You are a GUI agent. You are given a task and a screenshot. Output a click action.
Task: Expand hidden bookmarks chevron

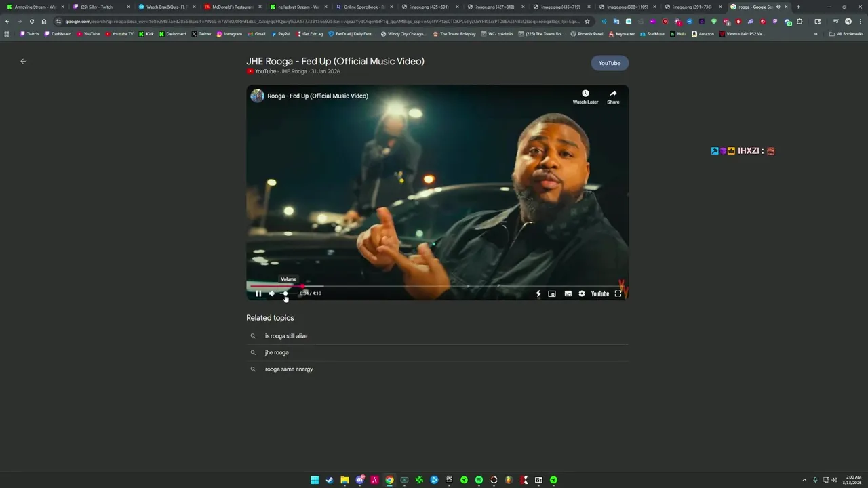tap(815, 34)
